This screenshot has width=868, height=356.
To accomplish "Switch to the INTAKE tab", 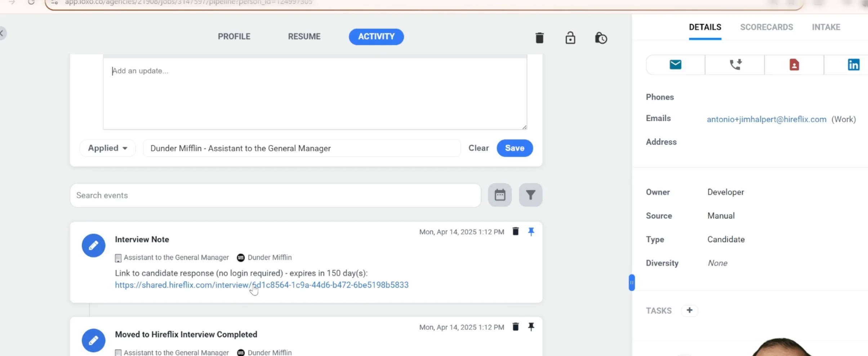I will point(826,27).
